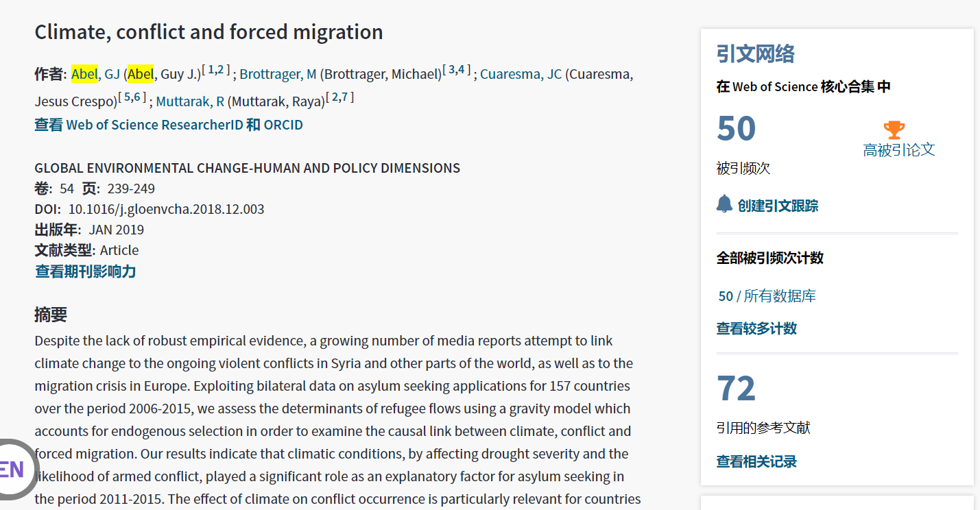Click affiliation superscript 7 after Muttarak
Viewport: 980px width, 510px height.
pos(345,97)
